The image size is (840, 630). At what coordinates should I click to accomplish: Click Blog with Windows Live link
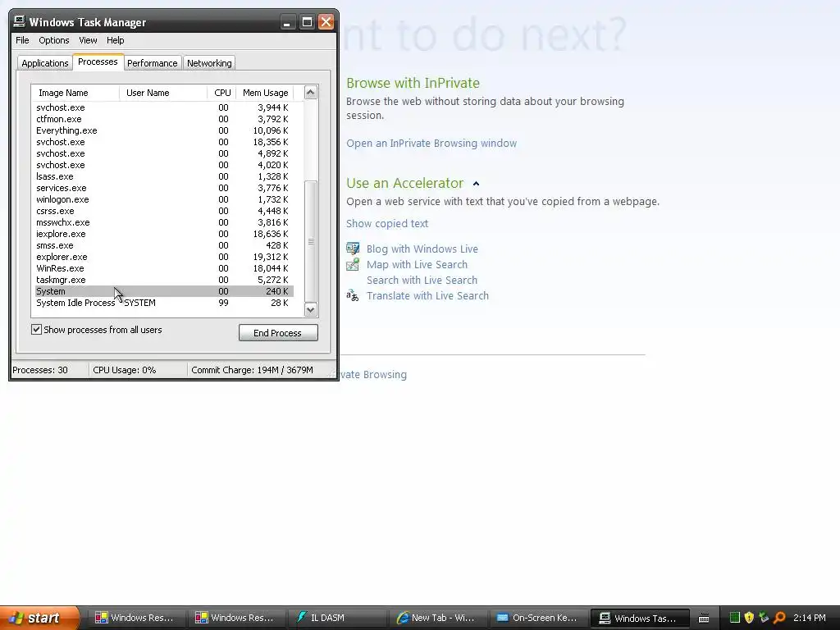pos(422,249)
